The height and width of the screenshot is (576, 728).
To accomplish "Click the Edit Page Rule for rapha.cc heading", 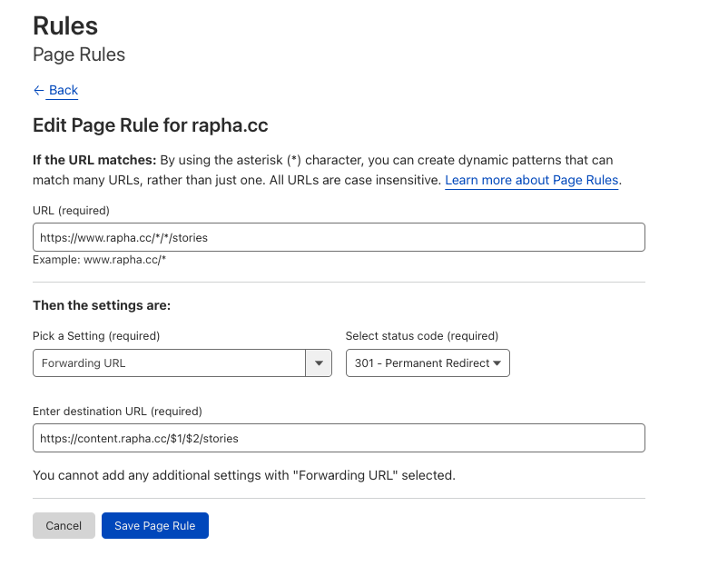I will [151, 125].
